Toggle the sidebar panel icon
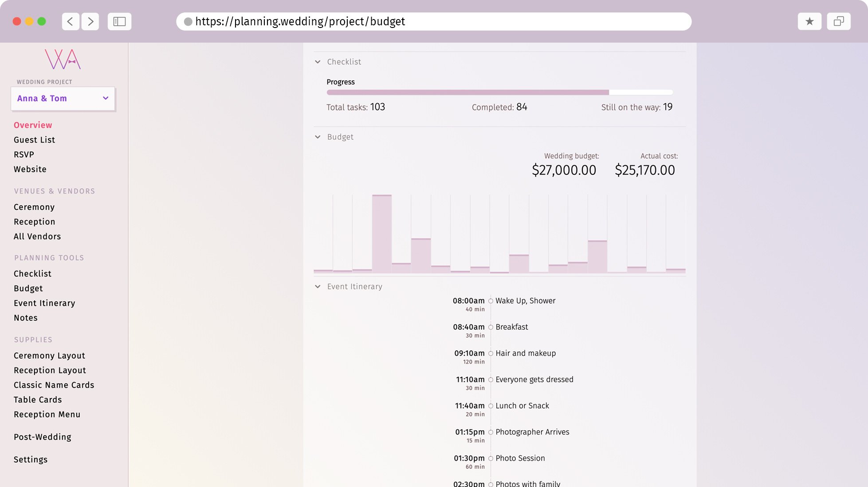This screenshot has height=487, width=868. (119, 21)
